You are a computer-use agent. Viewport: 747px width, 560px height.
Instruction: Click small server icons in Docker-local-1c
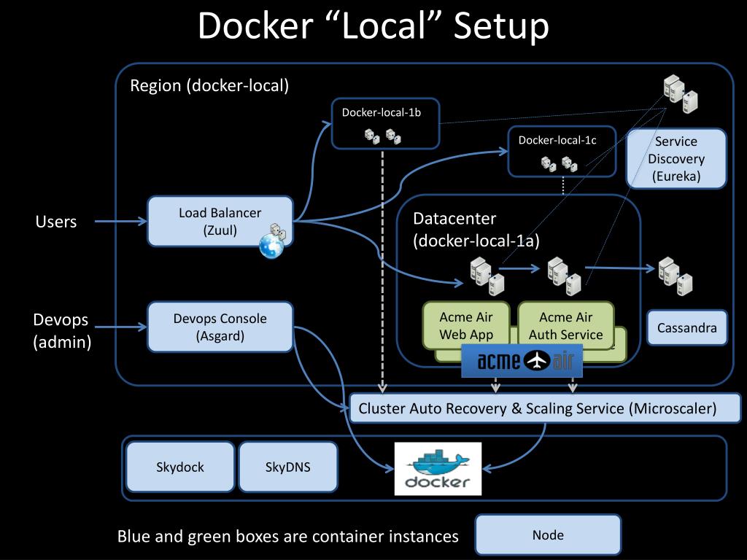click(560, 164)
